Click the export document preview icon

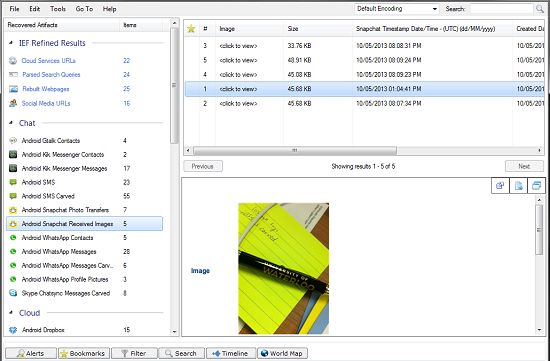click(518, 186)
